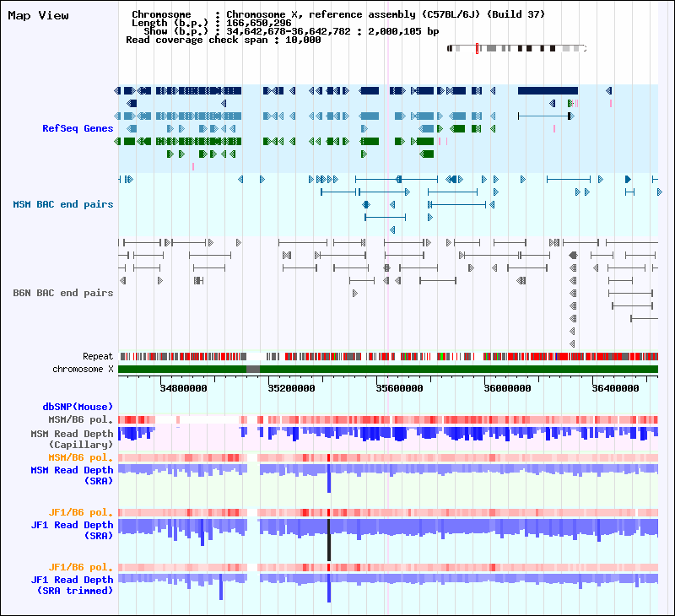Click the gray gap segment on chromosome X bar

(253, 370)
